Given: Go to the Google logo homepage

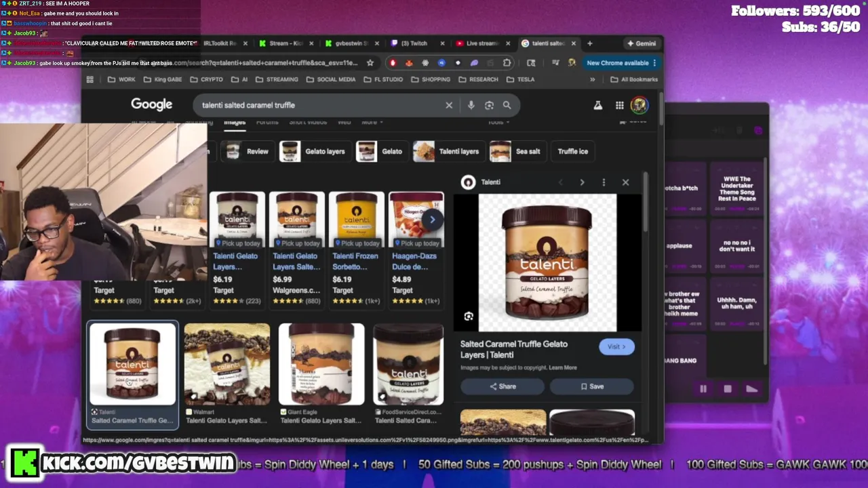Looking at the screenshot, I should (152, 104).
